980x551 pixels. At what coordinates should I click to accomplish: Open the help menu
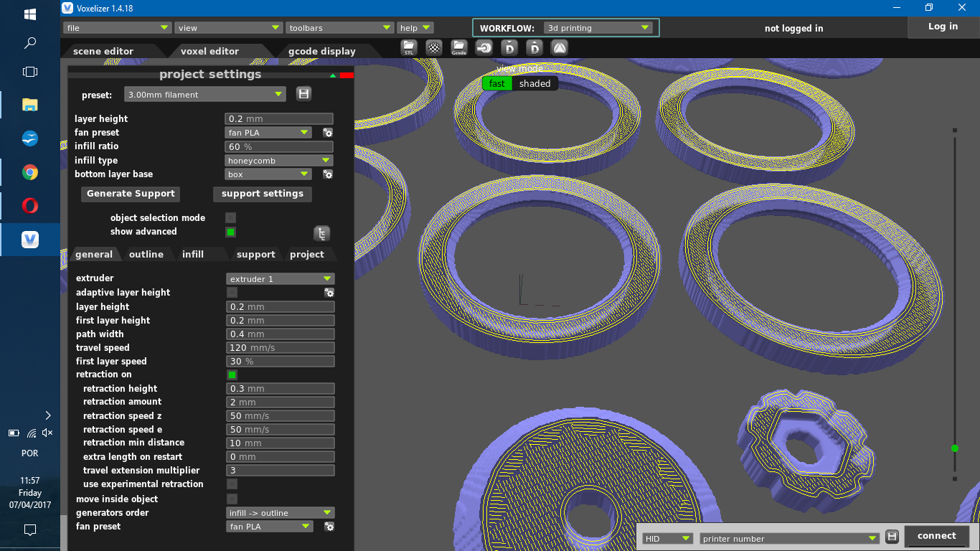pyautogui.click(x=415, y=28)
